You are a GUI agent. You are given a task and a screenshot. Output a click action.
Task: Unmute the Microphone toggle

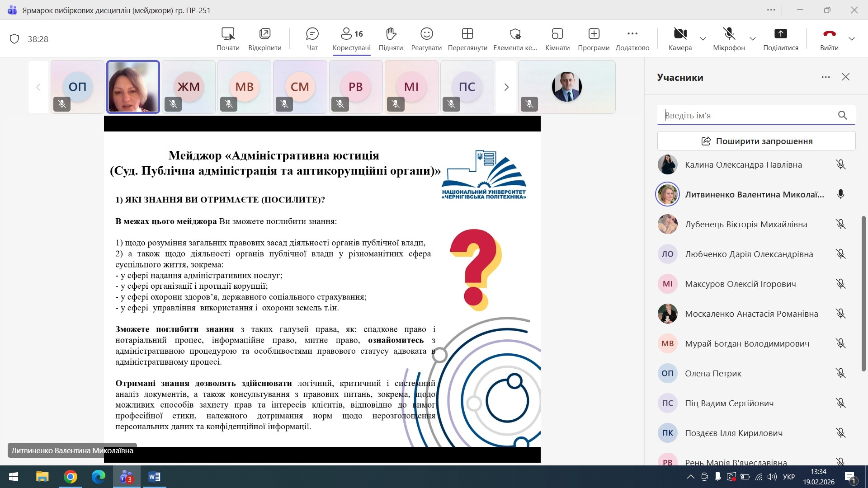pos(729,34)
